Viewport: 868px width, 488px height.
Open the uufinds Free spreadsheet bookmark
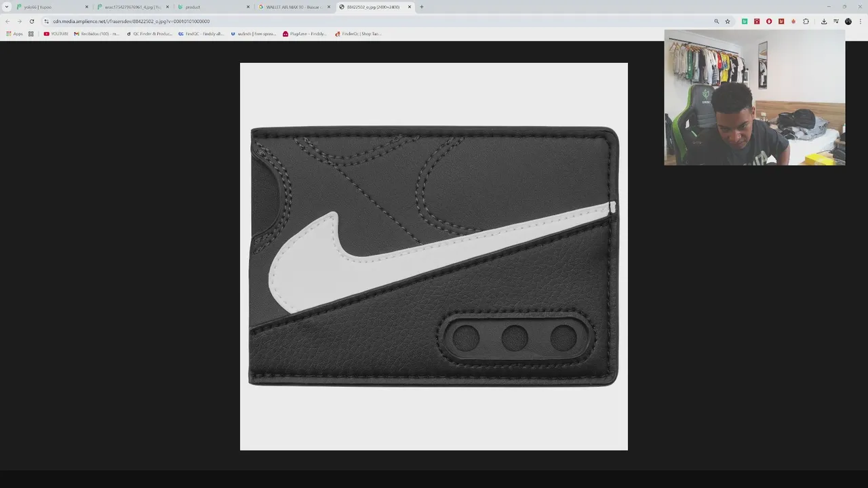pyautogui.click(x=253, y=33)
